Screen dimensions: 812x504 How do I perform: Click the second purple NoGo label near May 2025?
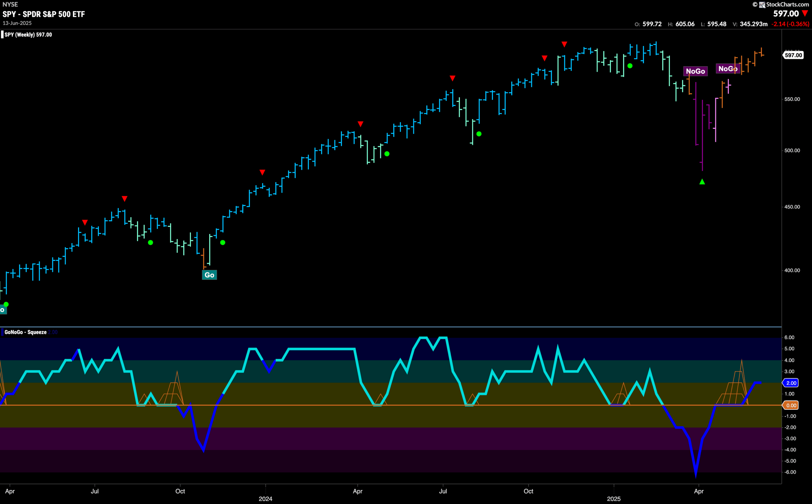click(728, 69)
